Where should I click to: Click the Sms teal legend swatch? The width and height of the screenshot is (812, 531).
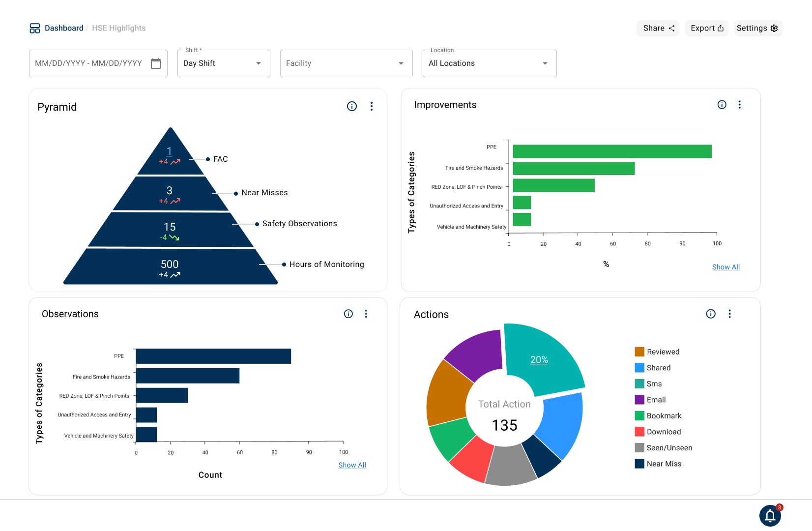click(639, 383)
